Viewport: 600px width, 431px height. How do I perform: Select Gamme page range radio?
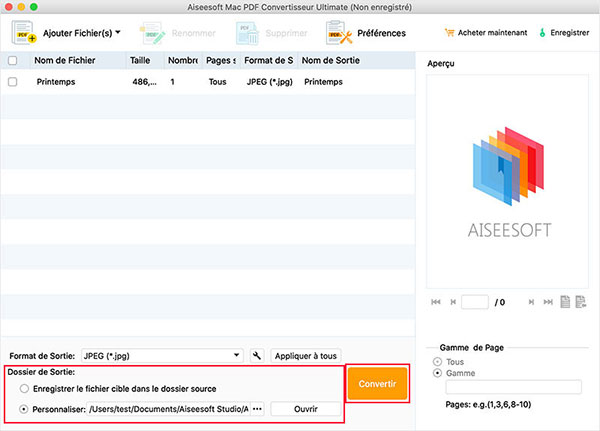point(437,373)
